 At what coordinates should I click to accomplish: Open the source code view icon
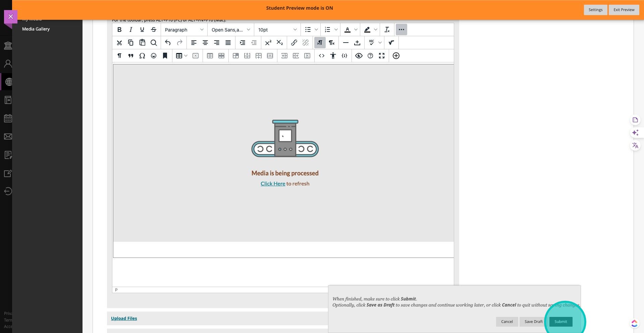(x=322, y=56)
